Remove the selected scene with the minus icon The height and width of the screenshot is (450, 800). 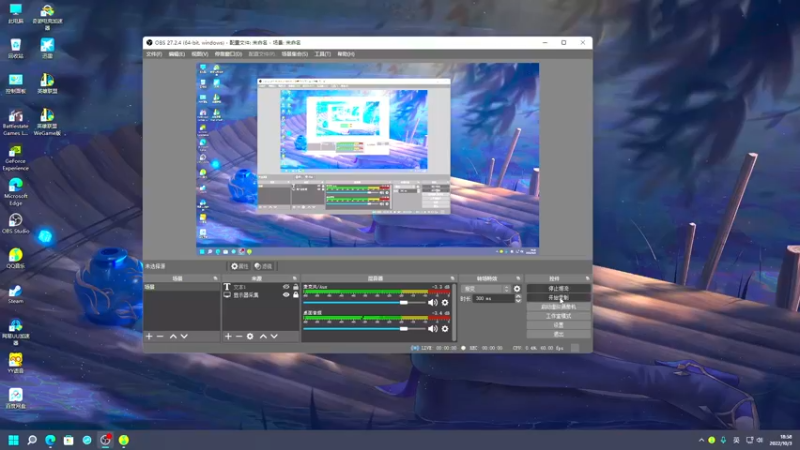pyautogui.click(x=160, y=336)
